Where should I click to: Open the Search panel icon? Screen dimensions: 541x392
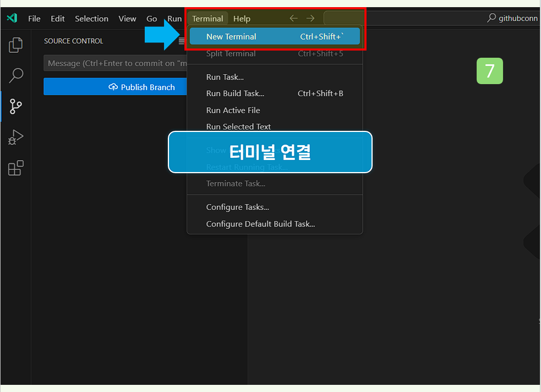(15, 75)
